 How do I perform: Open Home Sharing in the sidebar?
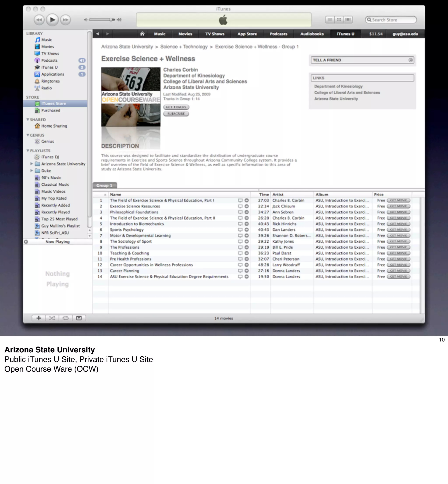point(54,126)
